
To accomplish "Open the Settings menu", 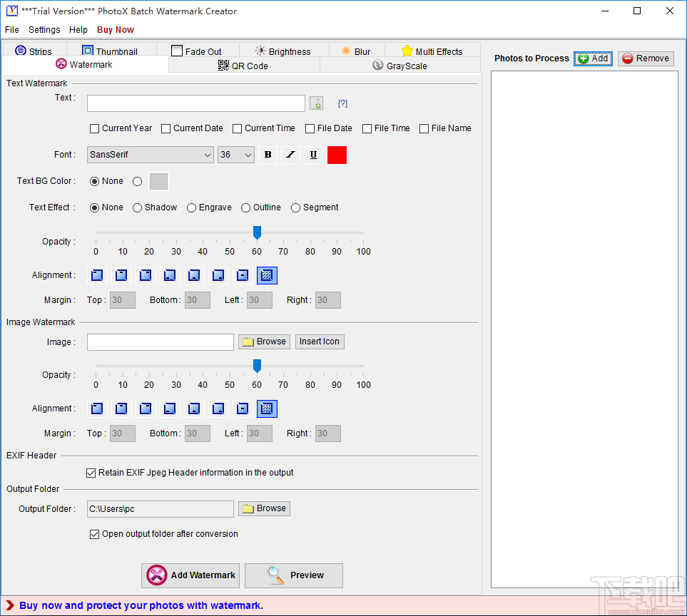I will click(x=44, y=30).
